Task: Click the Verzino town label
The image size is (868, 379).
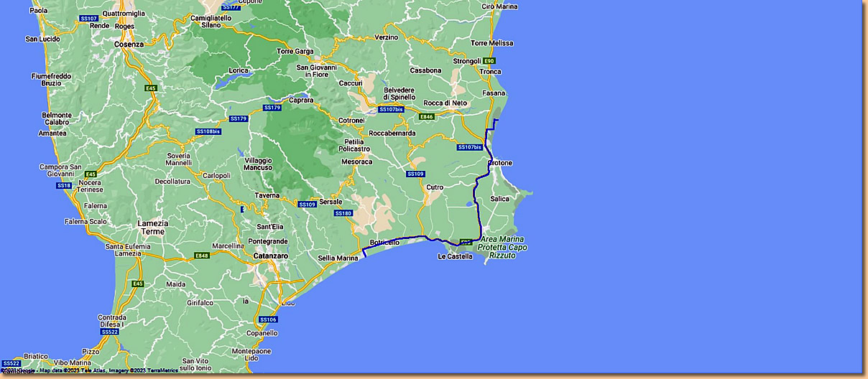Action: pos(386,37)
